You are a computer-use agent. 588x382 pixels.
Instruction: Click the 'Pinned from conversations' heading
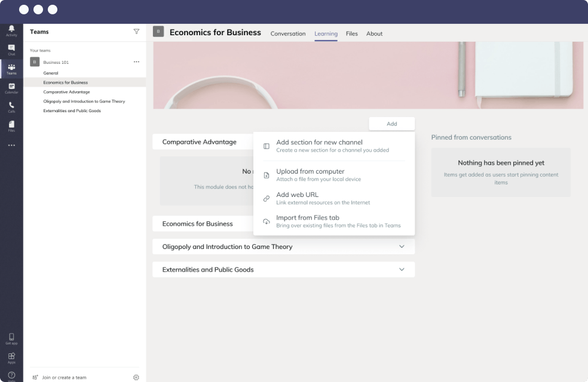[471, 137]
